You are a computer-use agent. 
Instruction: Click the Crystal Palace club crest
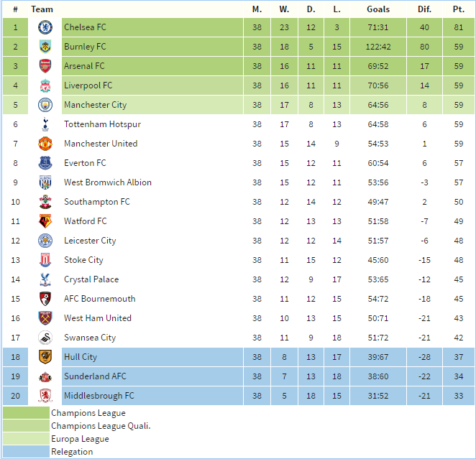[45, 279]
